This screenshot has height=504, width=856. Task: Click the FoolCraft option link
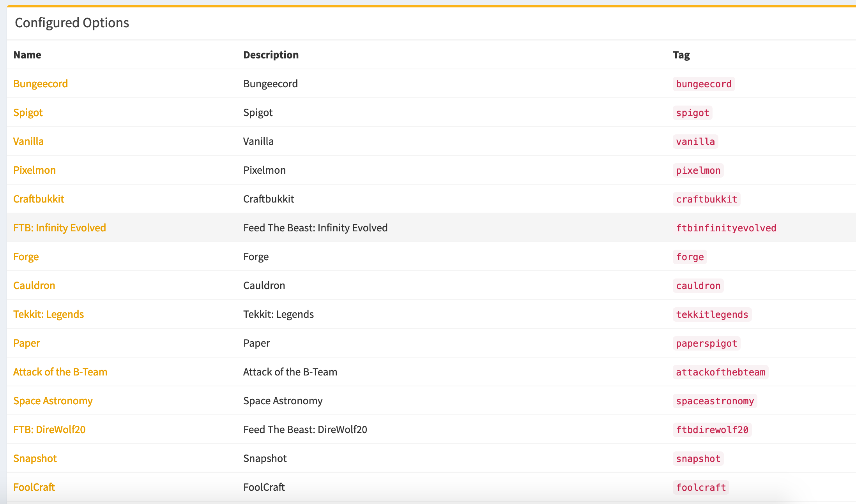click(x=34, y=487)
